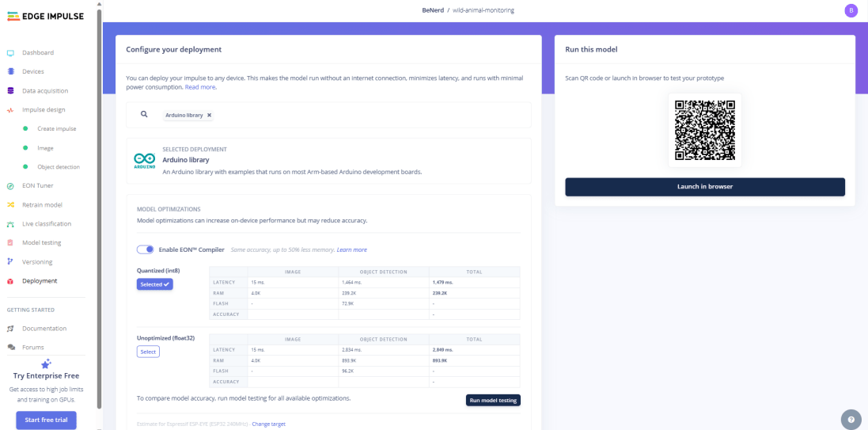The height and width of the screenshot is (430, 868).
Task: Click wild-animal-monitoring project name in header
Action: [483, 10]
